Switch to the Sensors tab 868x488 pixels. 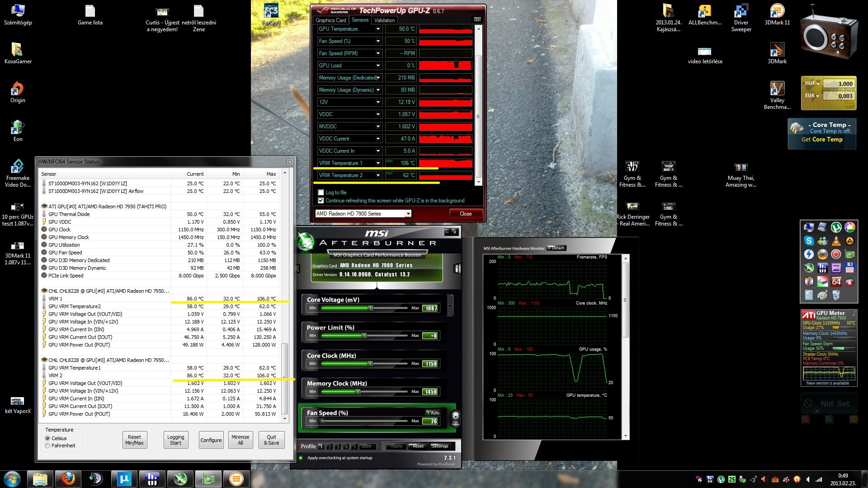(x=360, y=20)
